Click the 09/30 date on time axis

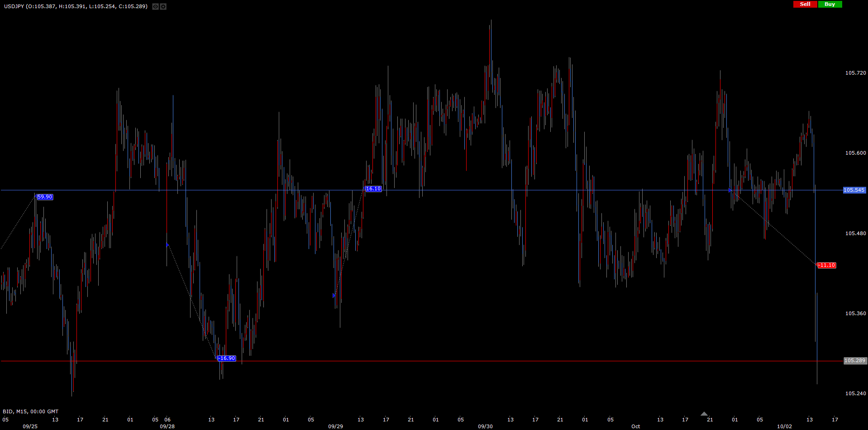(485, 426)
